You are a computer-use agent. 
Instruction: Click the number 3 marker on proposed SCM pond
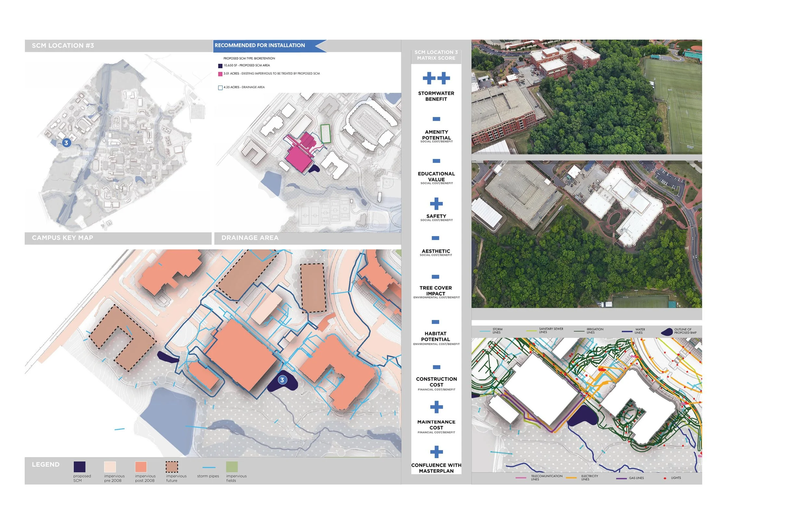coord(282,380)
